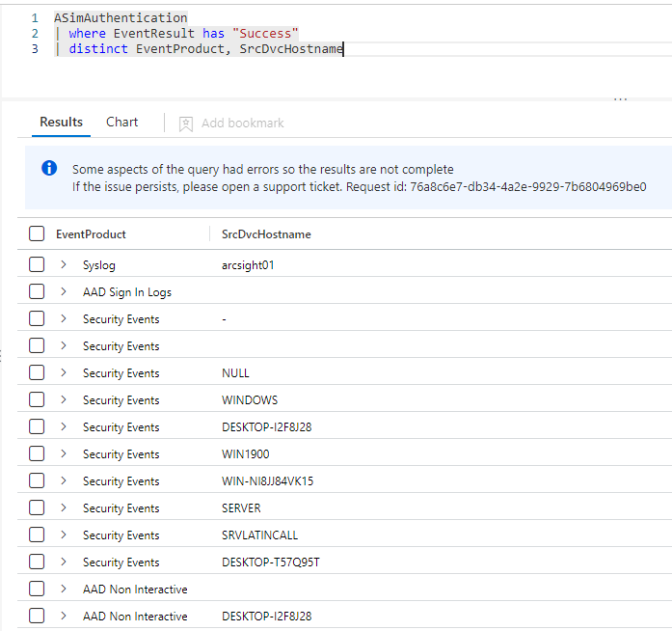Check the Syslog arcsight01 row checkbox

point(37,264)
